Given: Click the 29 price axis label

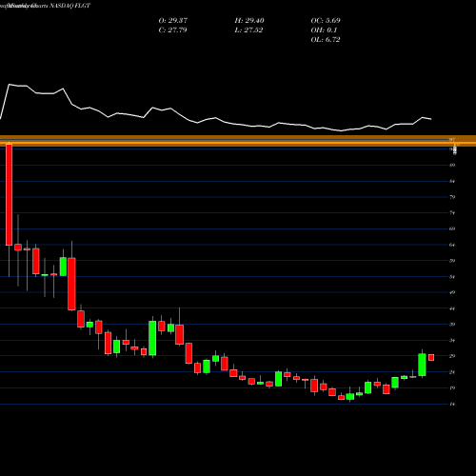Looking at the screenshot, I should click(452, 356).
